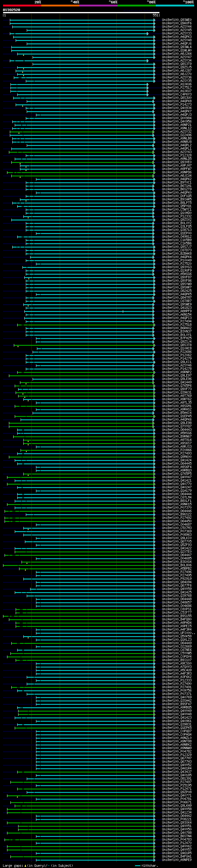Select the UniRef100_P12470 label
This screenshot has width=197, height=868.
[x=177, y=842]
